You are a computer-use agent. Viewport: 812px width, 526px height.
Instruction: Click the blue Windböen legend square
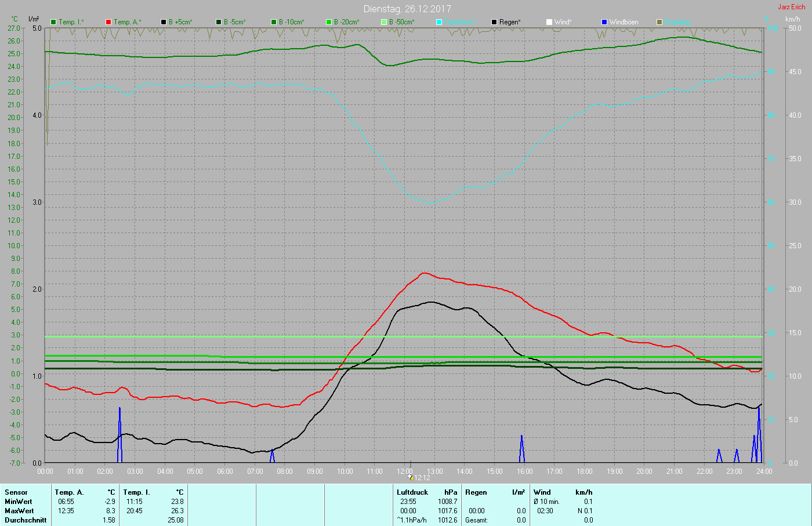pyautogui.click(x=604, y=22)
